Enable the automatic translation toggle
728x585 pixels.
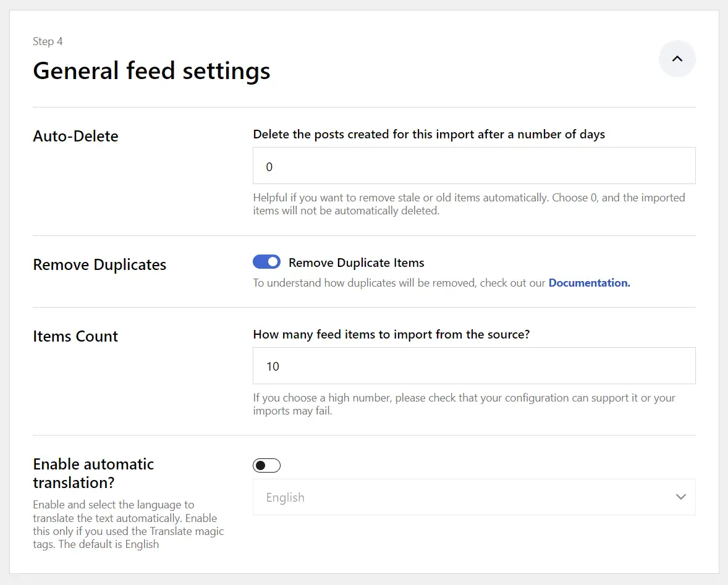[266, 465]
